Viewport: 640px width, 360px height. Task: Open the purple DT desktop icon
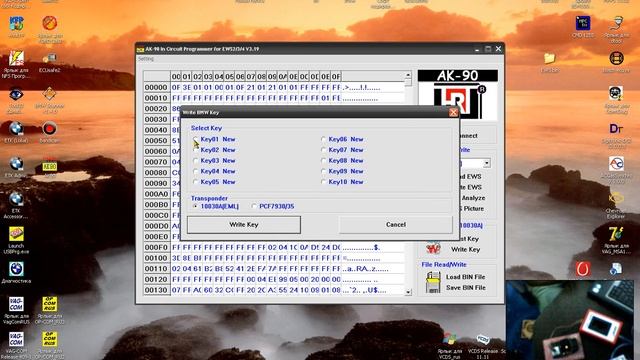pos(616,129)
